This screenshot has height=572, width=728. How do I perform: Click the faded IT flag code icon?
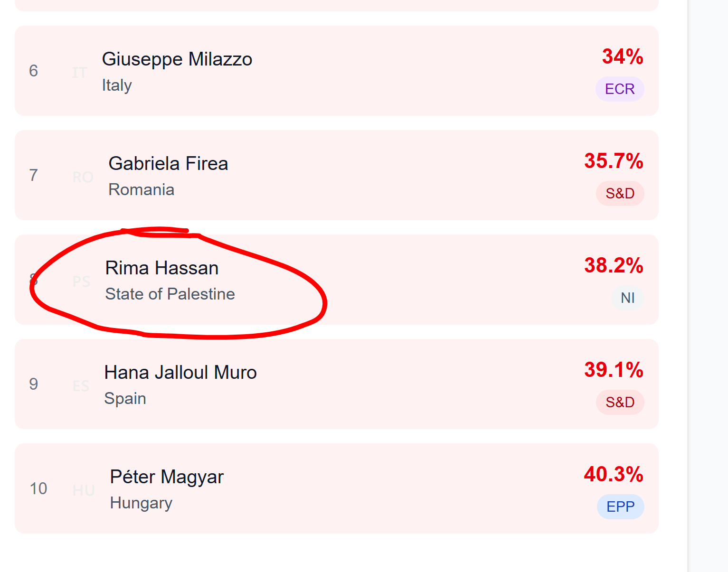(79, 73)
